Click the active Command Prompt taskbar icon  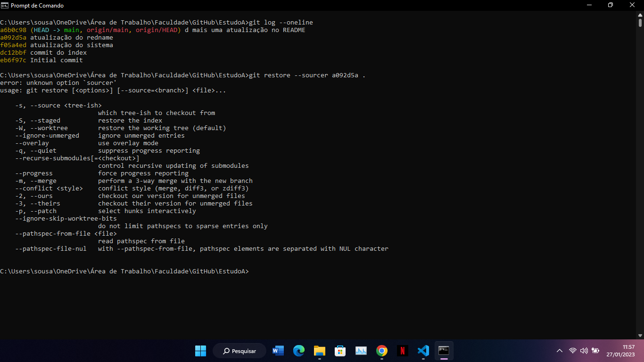click(444, 351)
